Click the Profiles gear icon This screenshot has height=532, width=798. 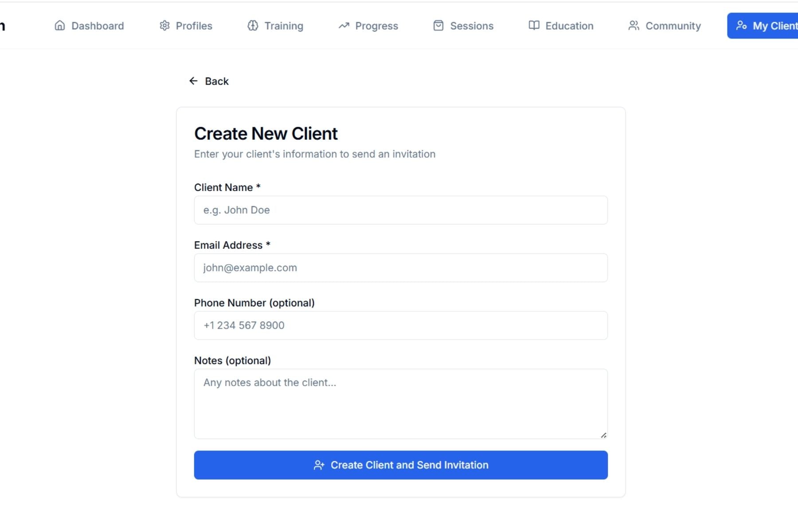pyautogui.click(x=164, y=26)
